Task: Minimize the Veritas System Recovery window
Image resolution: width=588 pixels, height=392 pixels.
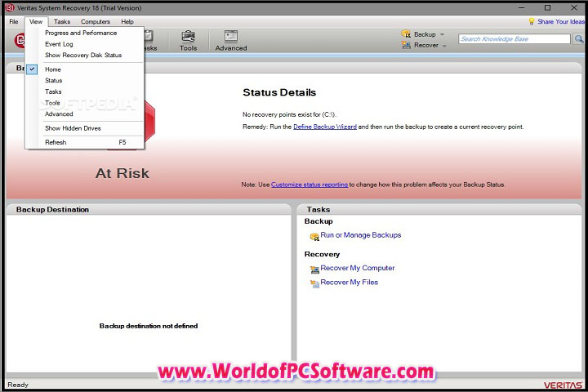Action: [x=522, y=7]
